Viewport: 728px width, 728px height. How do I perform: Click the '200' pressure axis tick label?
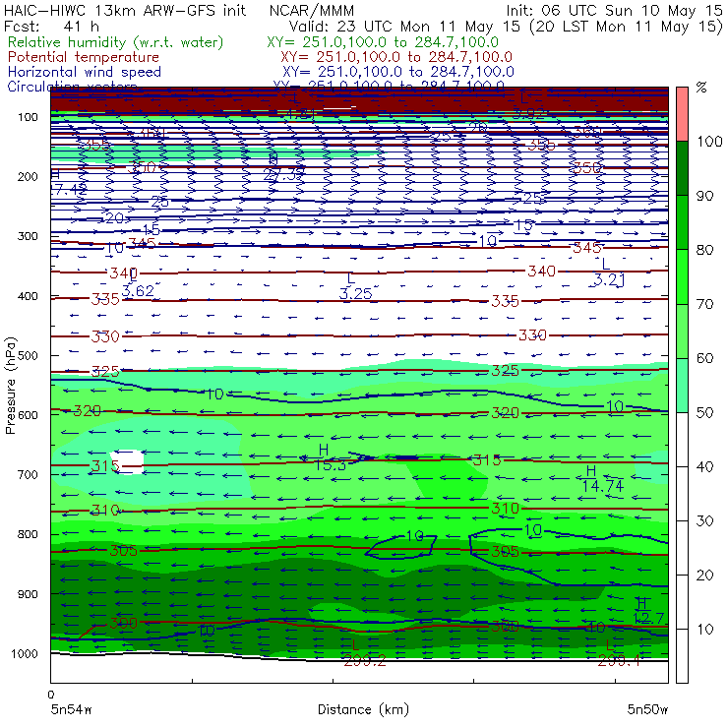(x=28, y=176)
